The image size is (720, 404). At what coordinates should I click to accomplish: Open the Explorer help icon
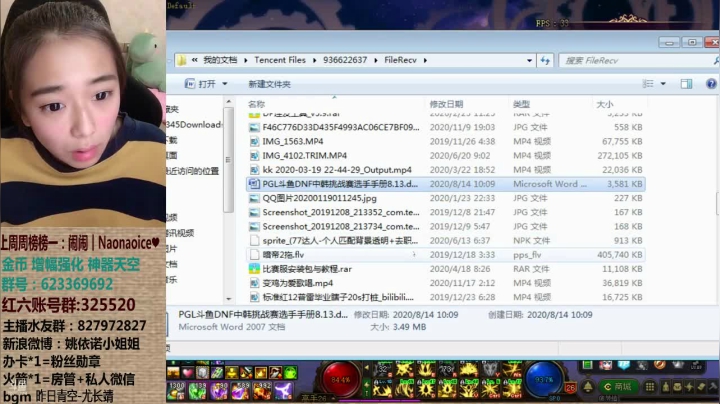[711, 84]
